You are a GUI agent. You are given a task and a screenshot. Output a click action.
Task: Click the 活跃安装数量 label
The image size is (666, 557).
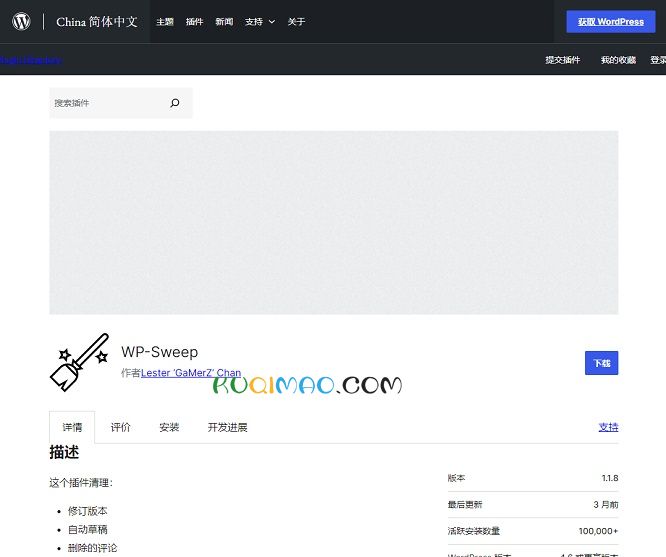click(x=474, y=531)
